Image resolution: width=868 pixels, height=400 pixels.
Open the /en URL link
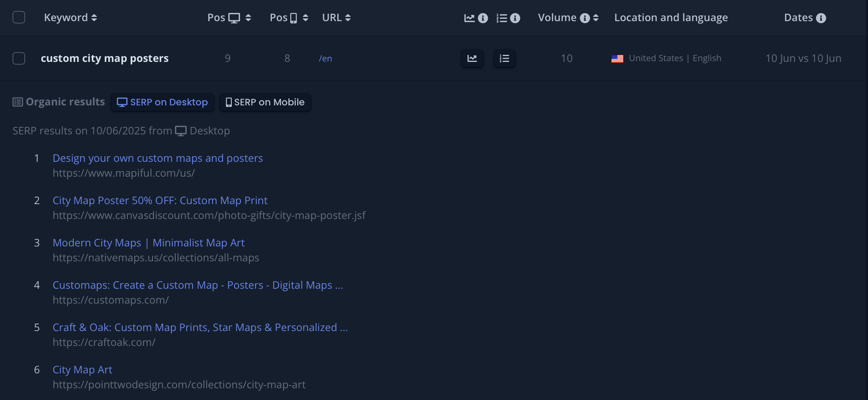click(326, 58)
